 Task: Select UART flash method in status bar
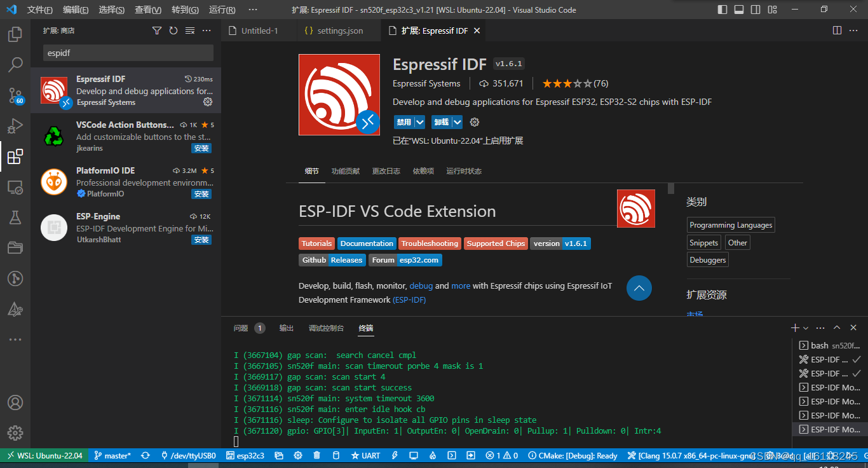click(365, 455)
